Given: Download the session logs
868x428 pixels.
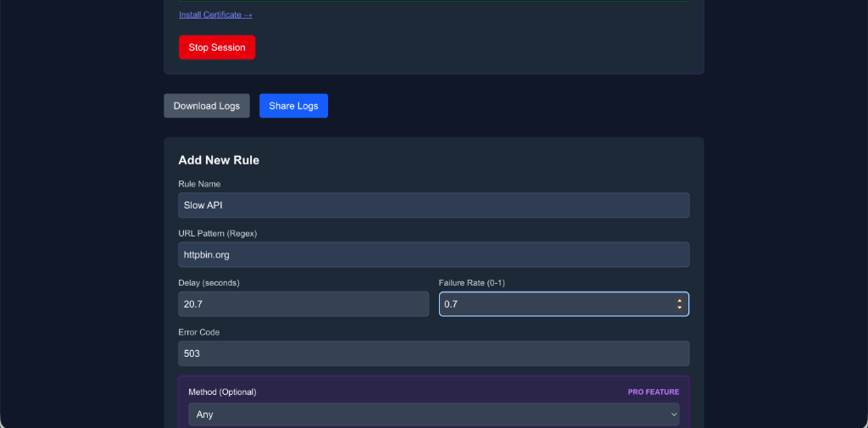Looking at the screenshot, I should tap(207, 106).
